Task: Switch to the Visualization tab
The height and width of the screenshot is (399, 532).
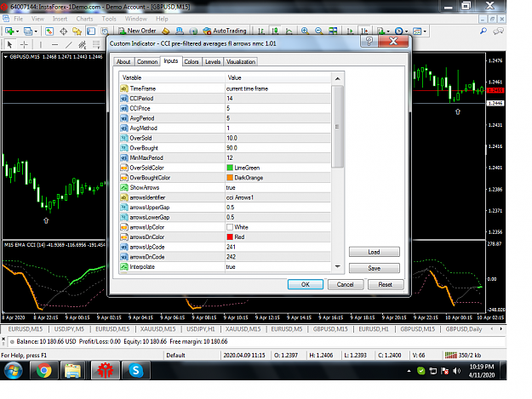Action: (x=241, y=62)
